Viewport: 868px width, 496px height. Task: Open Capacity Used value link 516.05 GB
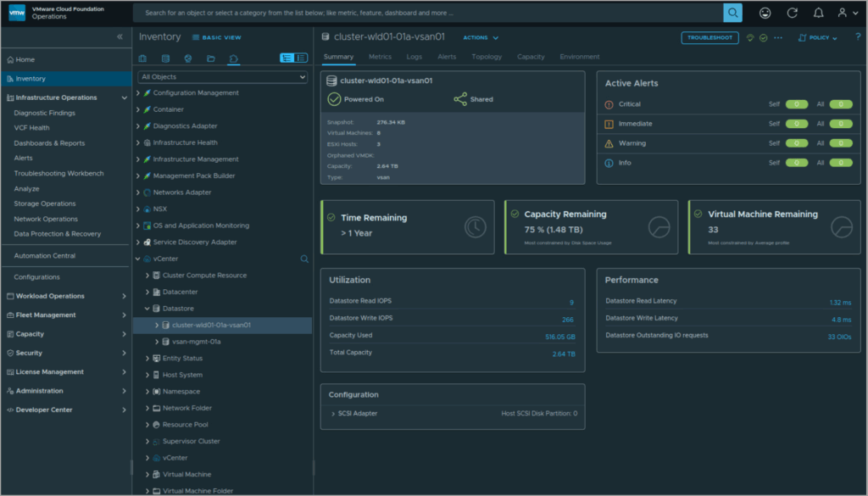pyautogui.click(x=559, y=337)
